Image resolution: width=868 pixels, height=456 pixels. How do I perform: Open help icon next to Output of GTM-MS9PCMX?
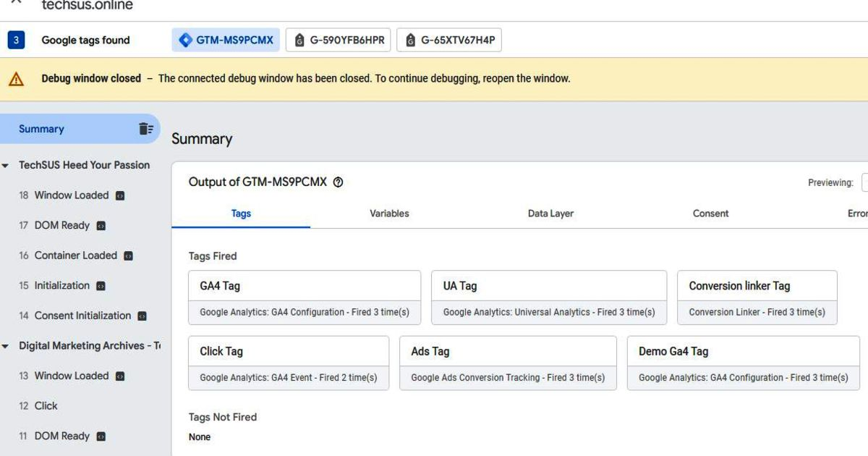click(338, 182)
